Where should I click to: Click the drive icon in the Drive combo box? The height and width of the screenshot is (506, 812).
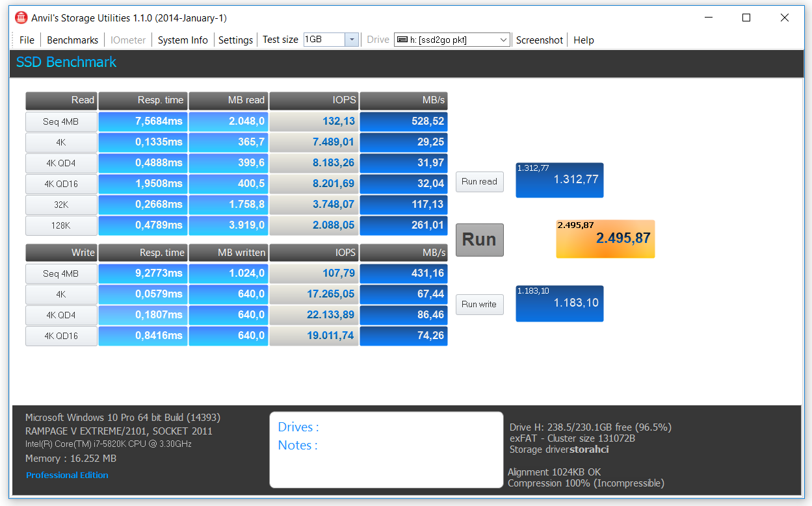pos(402,40)
